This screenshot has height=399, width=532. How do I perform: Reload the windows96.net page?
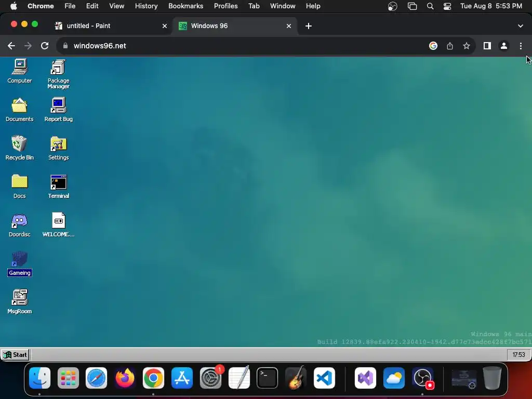click(x=45, y=46)
